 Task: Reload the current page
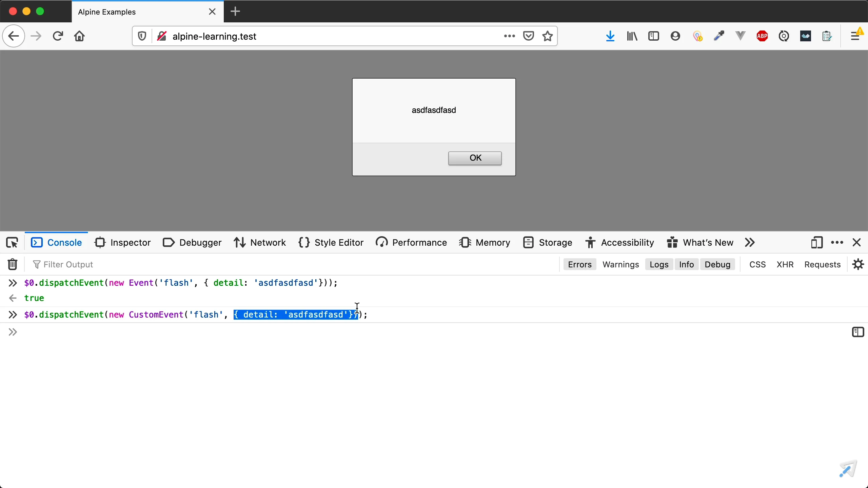58,36
